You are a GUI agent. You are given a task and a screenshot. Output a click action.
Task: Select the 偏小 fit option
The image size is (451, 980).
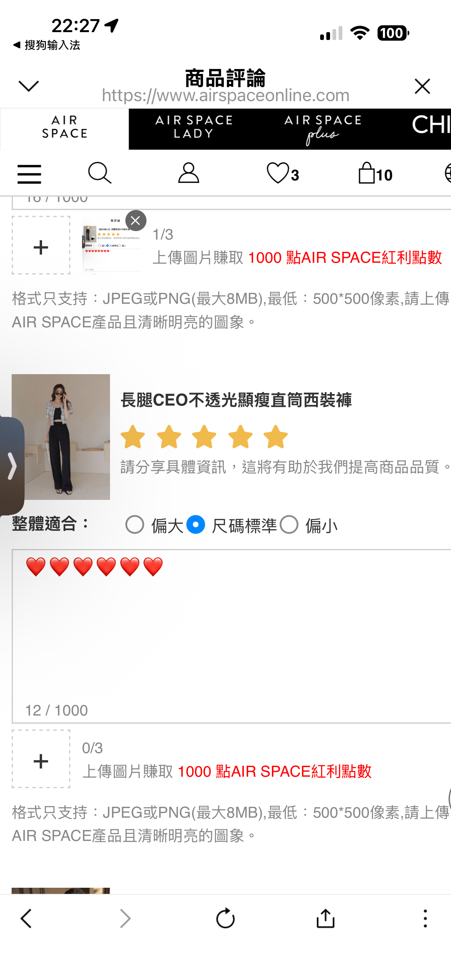tap(289, 525)
